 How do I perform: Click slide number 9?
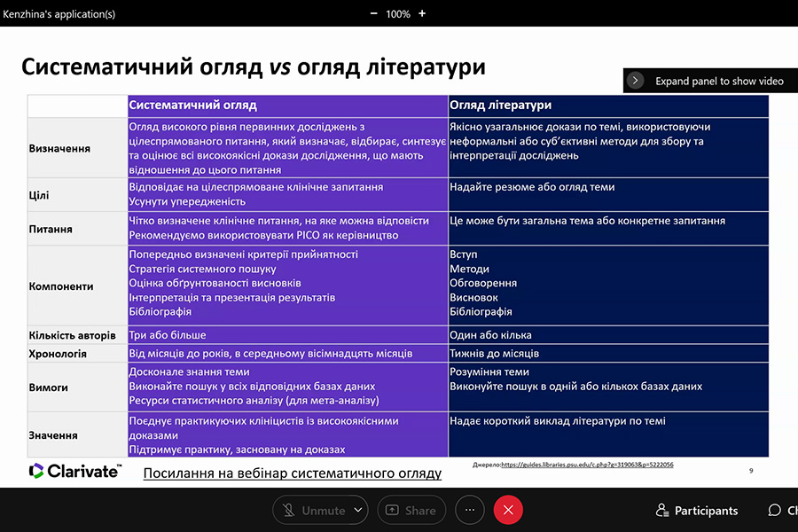(751, 471)
